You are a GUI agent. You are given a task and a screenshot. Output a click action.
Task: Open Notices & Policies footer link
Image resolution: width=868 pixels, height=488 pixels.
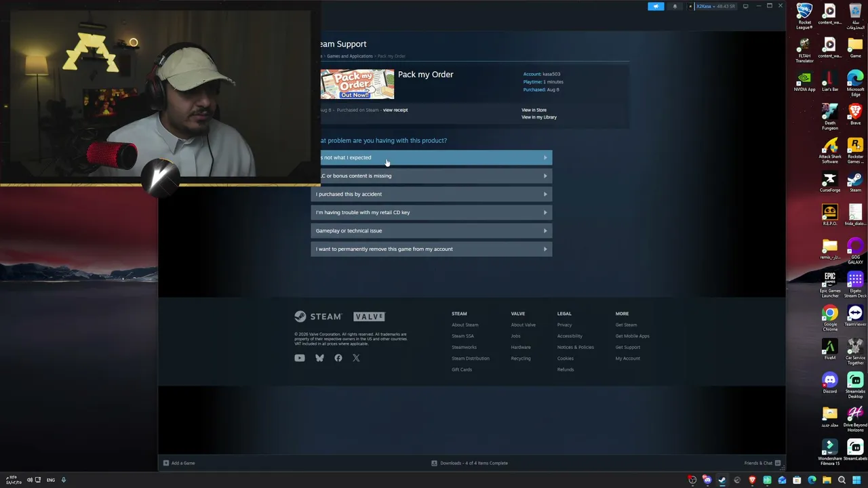[576, 347]
